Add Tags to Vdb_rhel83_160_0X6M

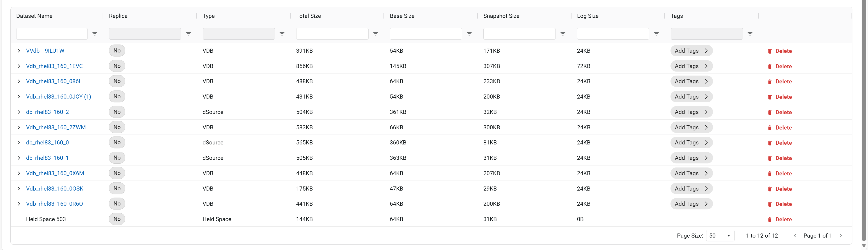(692, 173)
